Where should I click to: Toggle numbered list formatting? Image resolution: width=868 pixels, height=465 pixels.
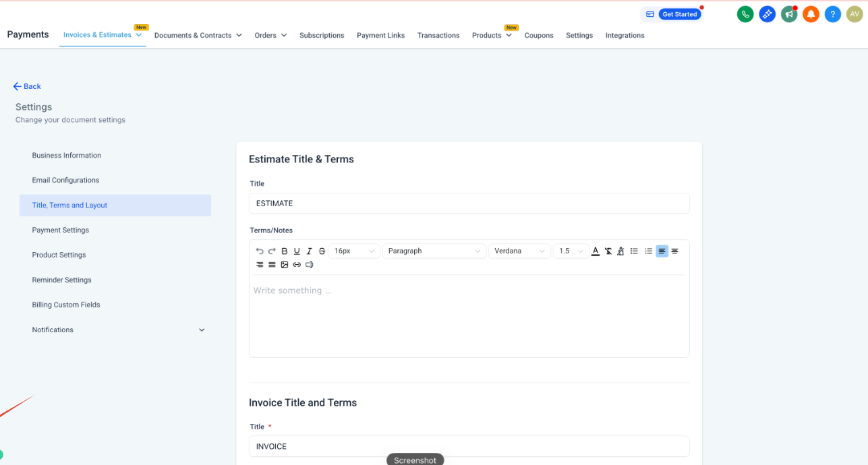tap(649, 251)
